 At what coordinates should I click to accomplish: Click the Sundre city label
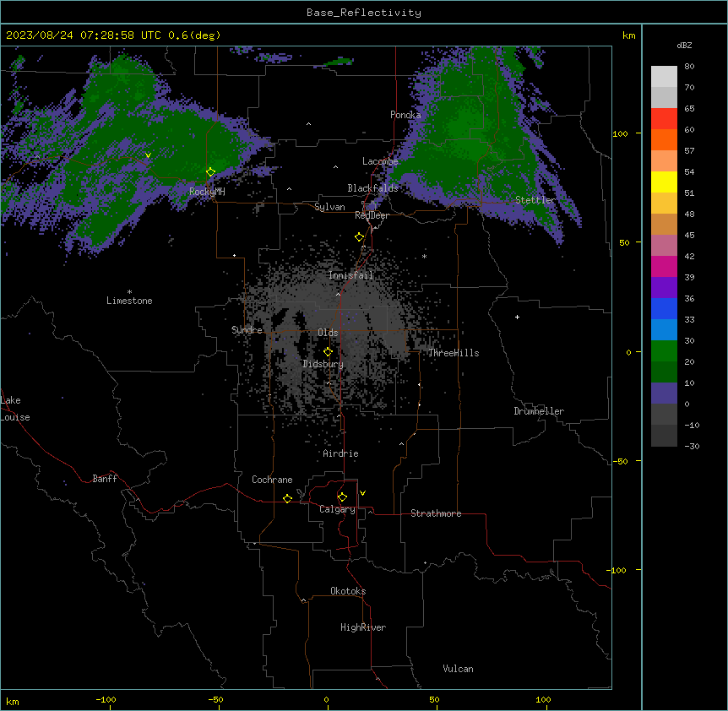click(x=247, y=330)
